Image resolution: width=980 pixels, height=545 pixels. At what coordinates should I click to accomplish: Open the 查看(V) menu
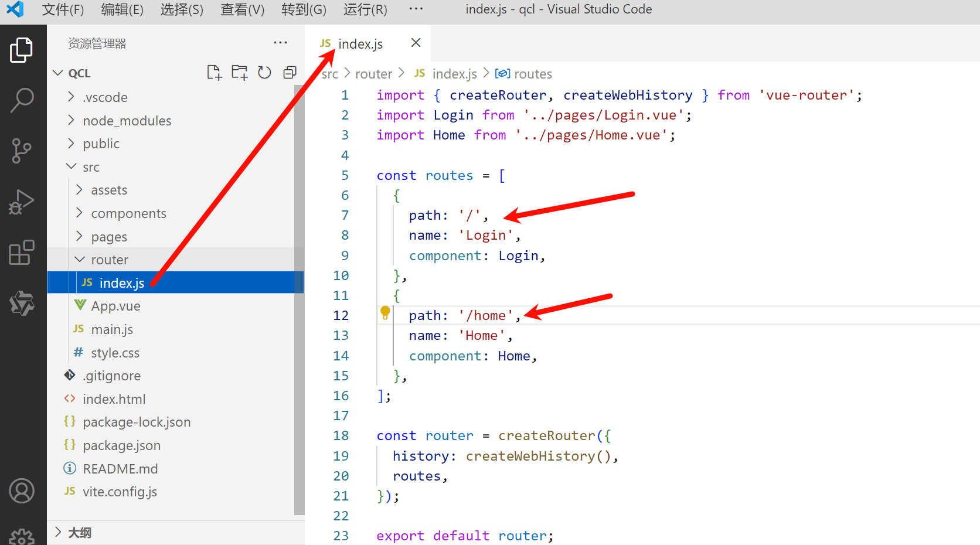(x=242, y=9)
